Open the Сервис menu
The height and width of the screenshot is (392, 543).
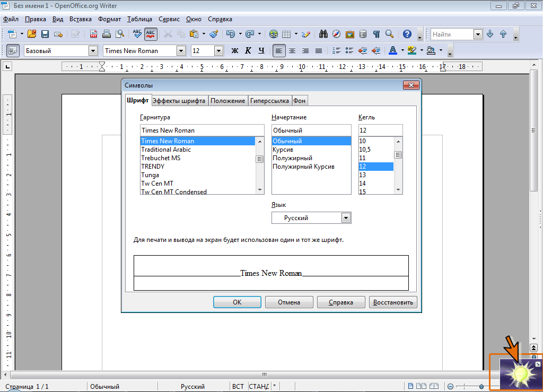click(169, 20)
